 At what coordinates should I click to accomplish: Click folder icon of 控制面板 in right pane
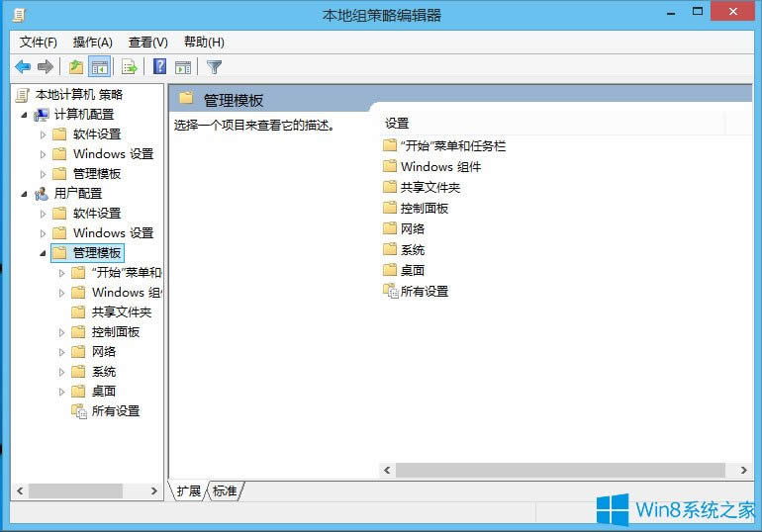(390, 208)
